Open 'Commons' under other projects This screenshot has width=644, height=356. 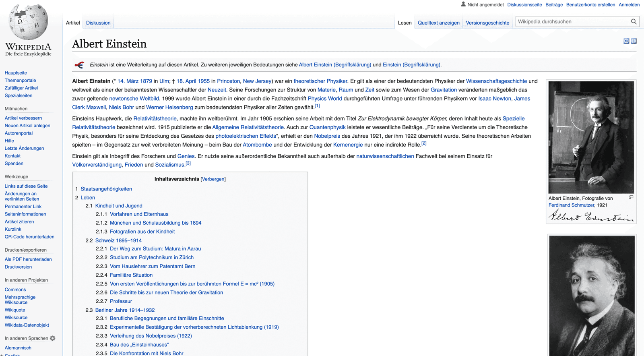[x=15, y=290]
